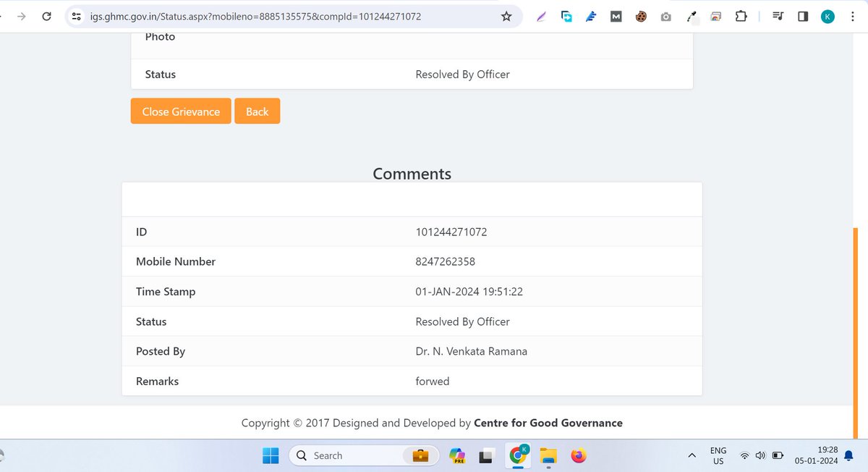This screenshot has width=868, height=472.
Task: Open the gray M extension icon
Action: pos(616,17)
